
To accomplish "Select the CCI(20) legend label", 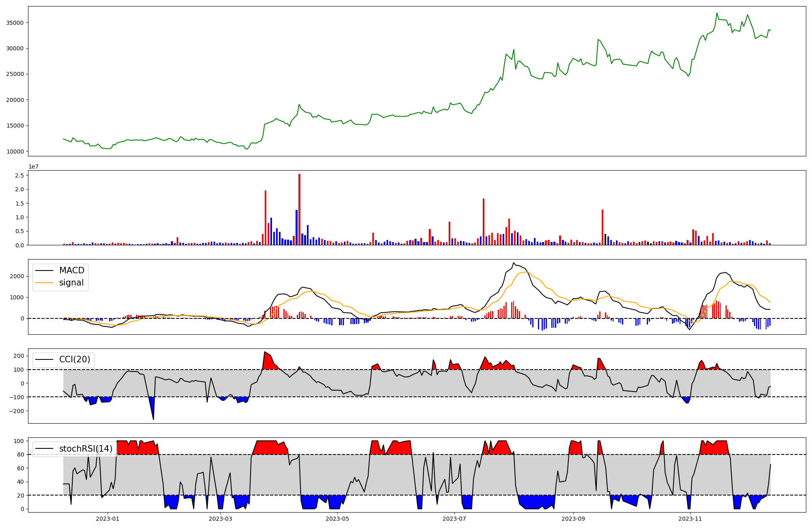I will (x=74, y=359).
